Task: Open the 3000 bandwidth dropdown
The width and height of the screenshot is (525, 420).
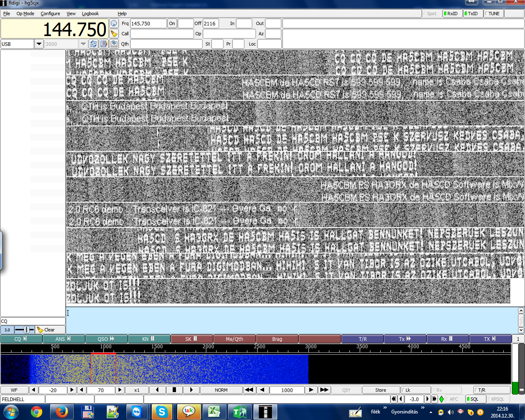Action: coord(83,44)
